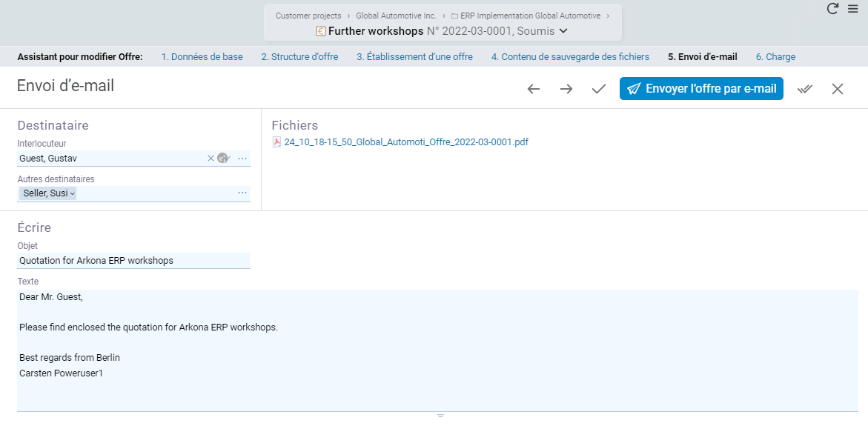Click the "Best regards from Berlin" line
The image size is (868, 429).
tap(70, 358)
